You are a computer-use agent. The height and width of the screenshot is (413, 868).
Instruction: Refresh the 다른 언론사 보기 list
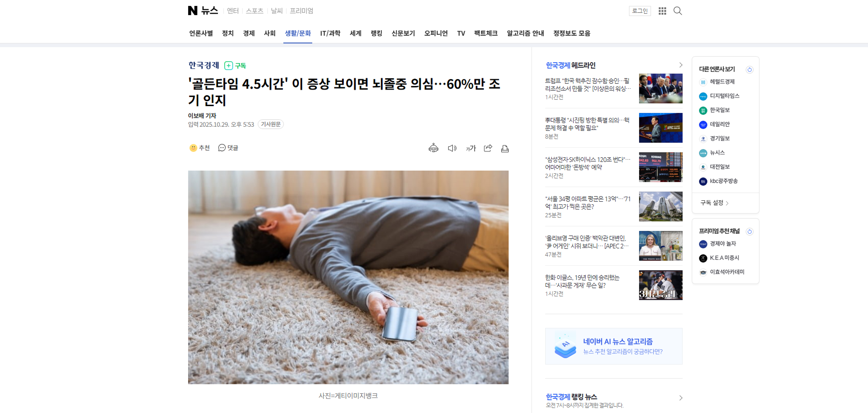(x=749, y=70)
